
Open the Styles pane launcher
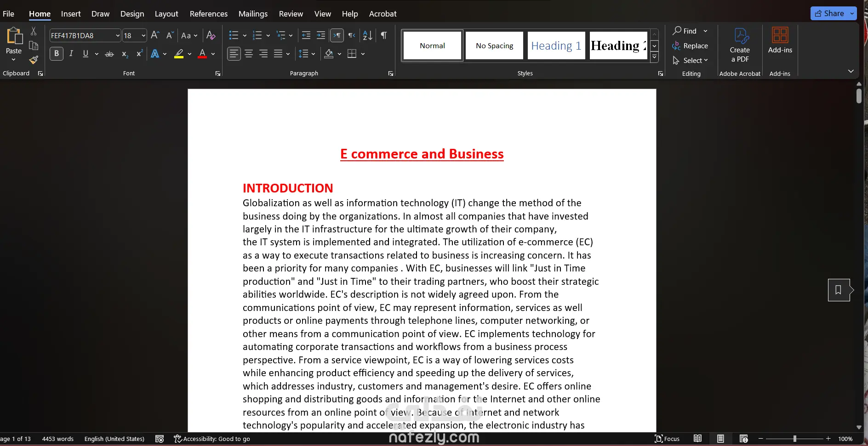tap(661, 73)
